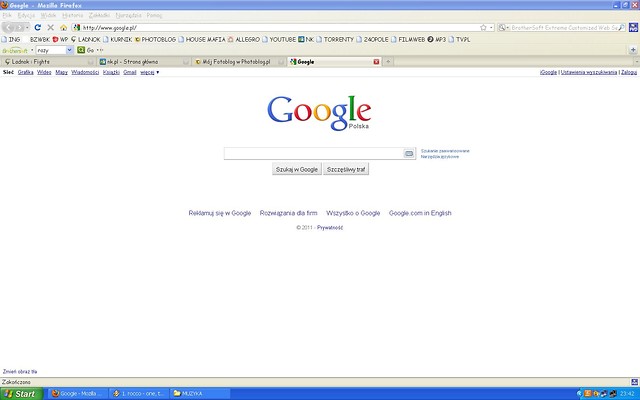The height and width of the screenshot is (400, 640).
Task: Switch to MUZYKA folder in taskbar
Action: click(199, 393)
